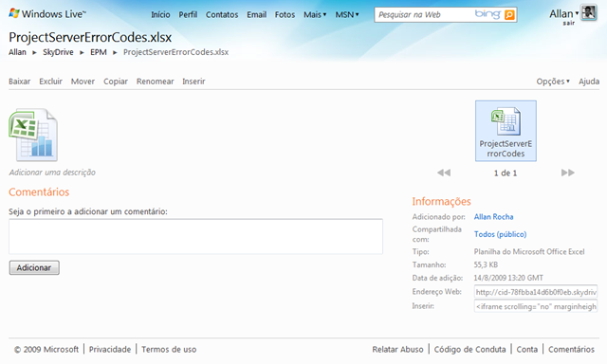Expand the Mais dropdown menu

pos(315,15)
